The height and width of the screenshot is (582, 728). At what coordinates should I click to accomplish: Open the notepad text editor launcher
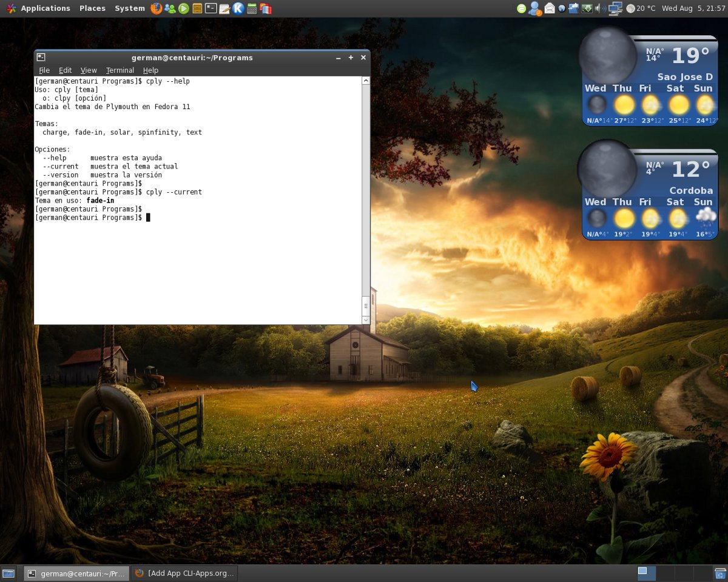[x=224, y=8]
